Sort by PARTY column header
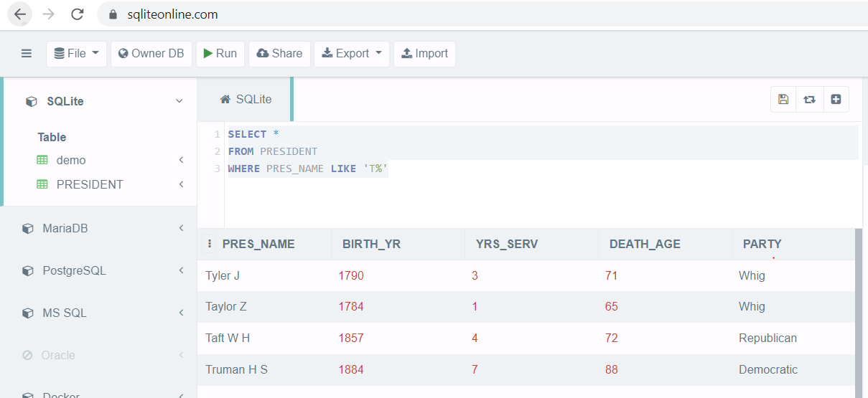This screenshot has width=868, height=398. pos(762,244)
